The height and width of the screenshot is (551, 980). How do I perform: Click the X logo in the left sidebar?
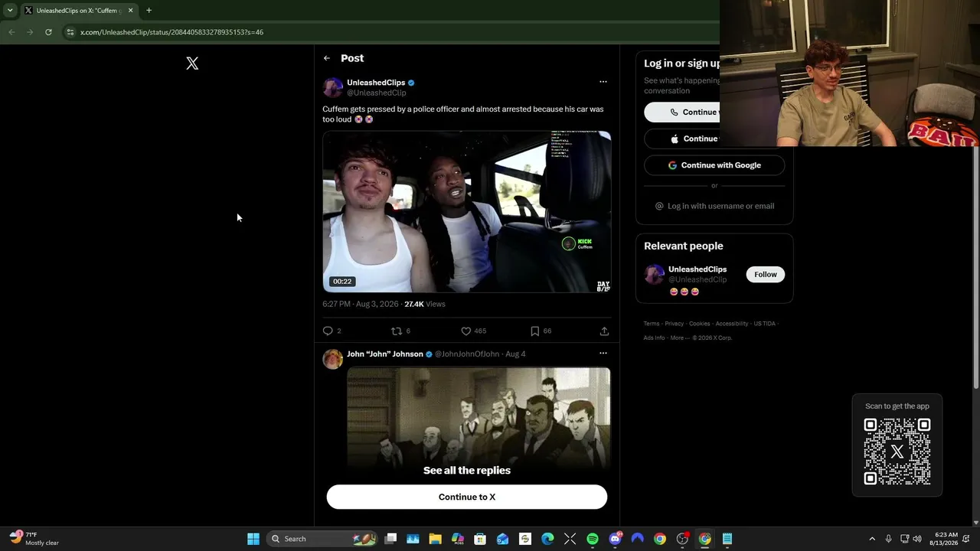[192, 64]
